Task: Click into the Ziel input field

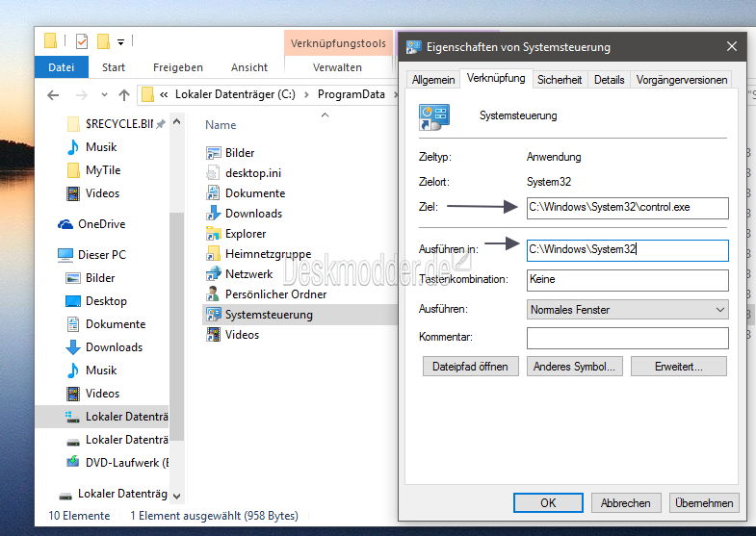Action: (x=627, y=208)
